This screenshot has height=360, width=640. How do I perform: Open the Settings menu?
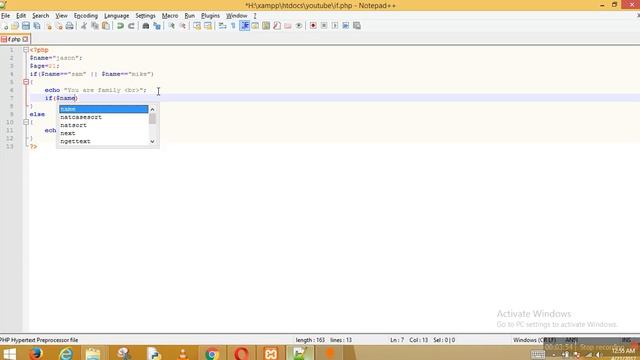coord(145,16)
